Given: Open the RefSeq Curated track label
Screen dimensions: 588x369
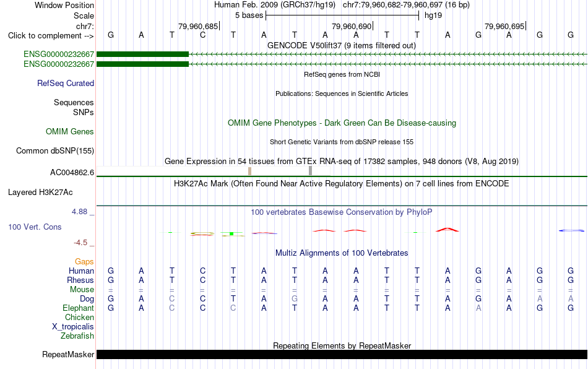Looking at the screenshot, I should pos(66,83).
